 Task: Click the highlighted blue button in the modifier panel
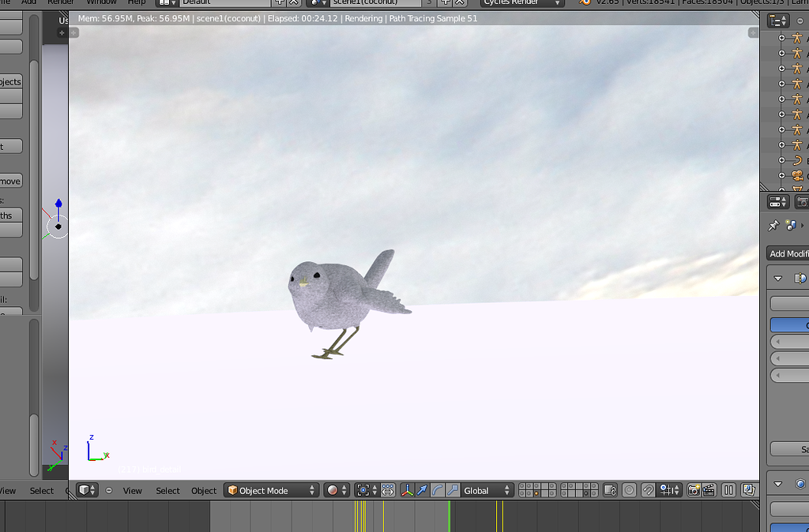pyautogui.click(x=790, y=324)
